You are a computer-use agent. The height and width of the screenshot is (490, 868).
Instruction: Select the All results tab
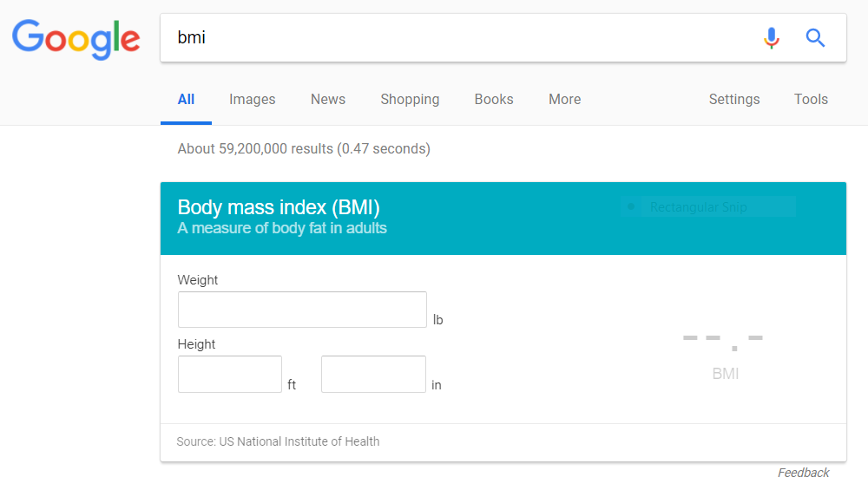coord(186,100)
